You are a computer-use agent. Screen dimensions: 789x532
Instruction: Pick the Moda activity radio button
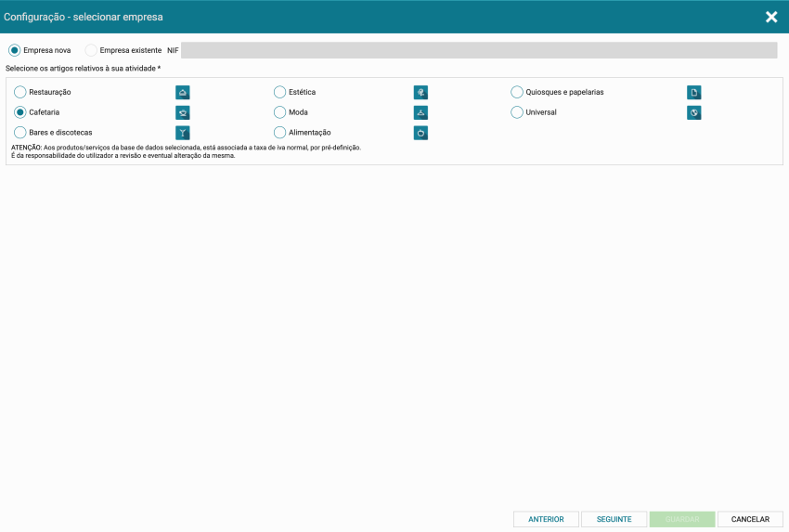[280, 112]
